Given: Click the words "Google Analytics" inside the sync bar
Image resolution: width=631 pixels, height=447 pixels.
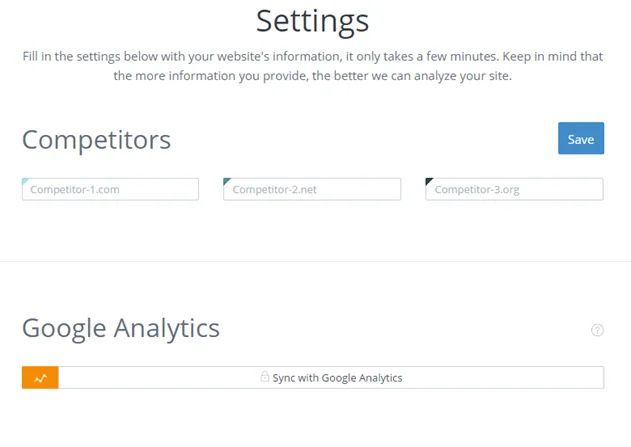Looking at the screenshot, I should [x=362, y=378].
